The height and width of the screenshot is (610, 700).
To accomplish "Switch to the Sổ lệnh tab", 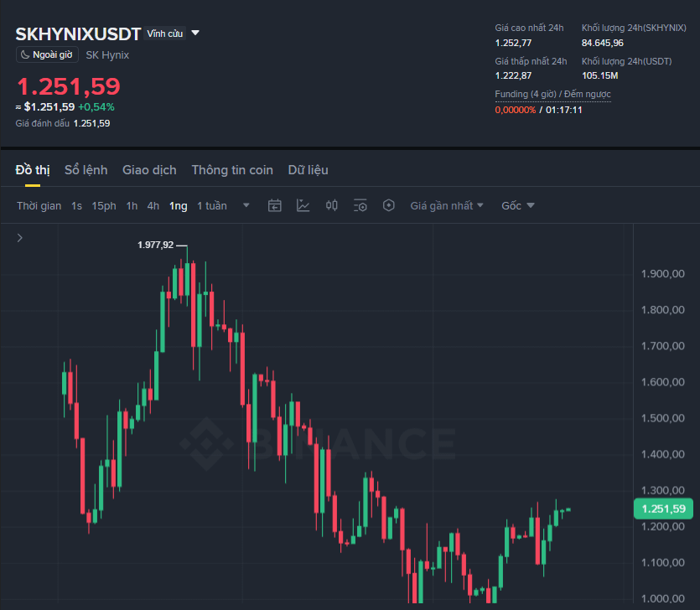I will [x=86, y=170].
